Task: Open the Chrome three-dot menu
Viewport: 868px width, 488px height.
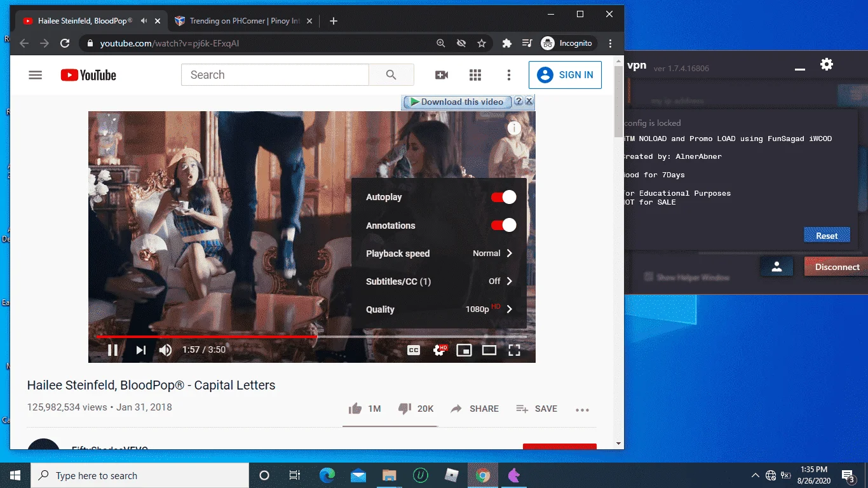Action: (x=611, y=43)
